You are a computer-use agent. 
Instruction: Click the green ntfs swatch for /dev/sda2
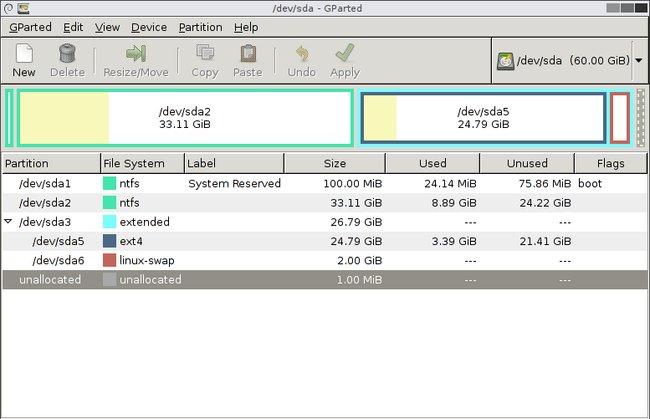point(109,203)
